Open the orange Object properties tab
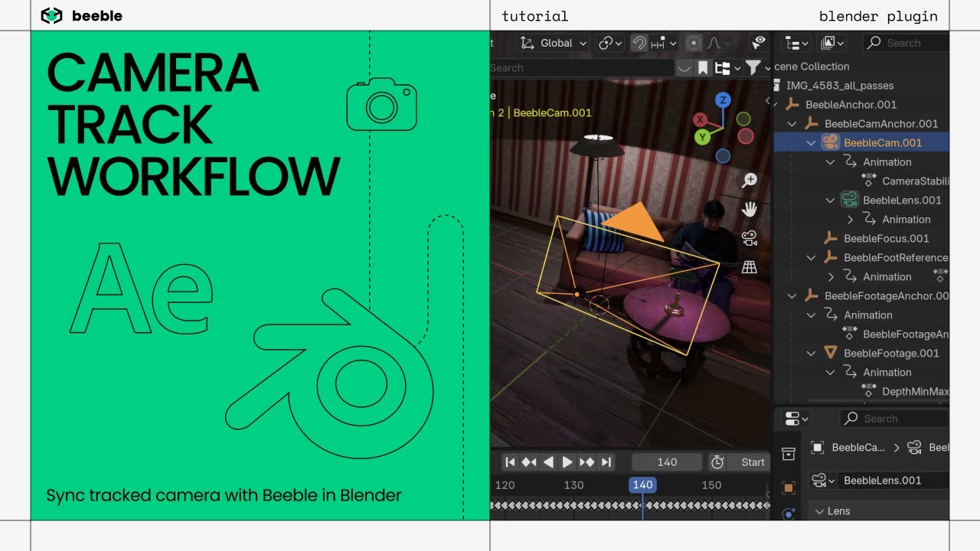Screen dimensions: 980x551 [x=788, y=487]
